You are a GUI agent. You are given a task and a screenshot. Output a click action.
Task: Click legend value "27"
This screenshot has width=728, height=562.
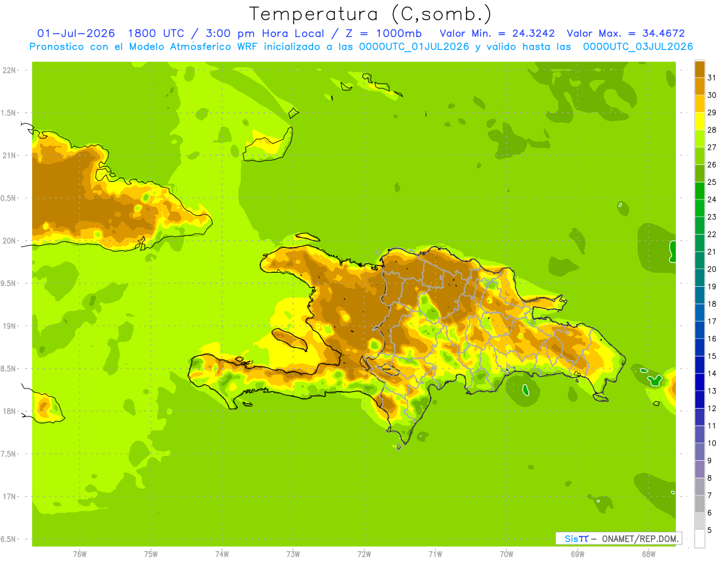(712, 147)
